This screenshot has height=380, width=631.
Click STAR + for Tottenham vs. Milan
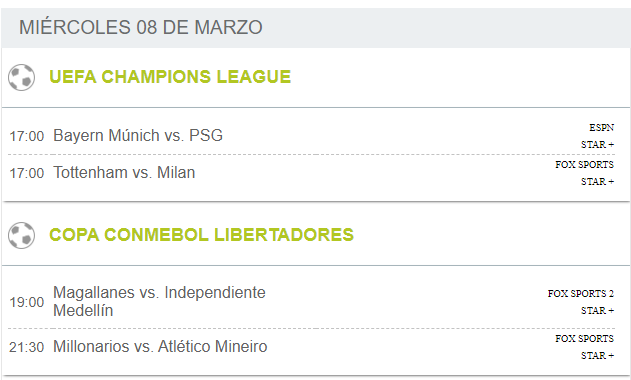tap(598, 182)
